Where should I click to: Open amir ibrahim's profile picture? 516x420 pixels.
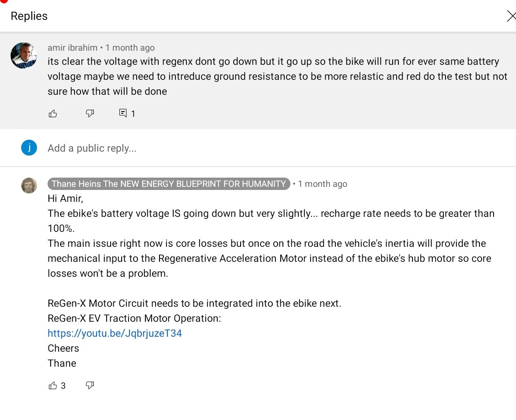pyautogui.click(x=24, y=55)
